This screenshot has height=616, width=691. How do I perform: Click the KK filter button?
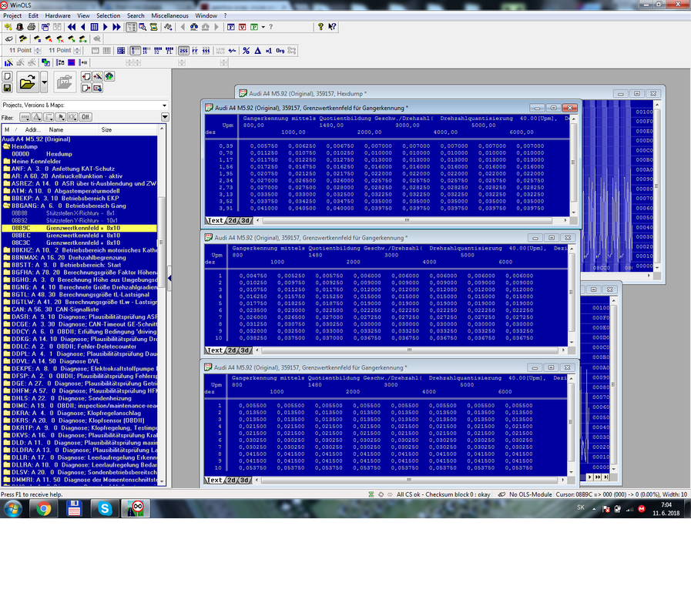(72, 117)
